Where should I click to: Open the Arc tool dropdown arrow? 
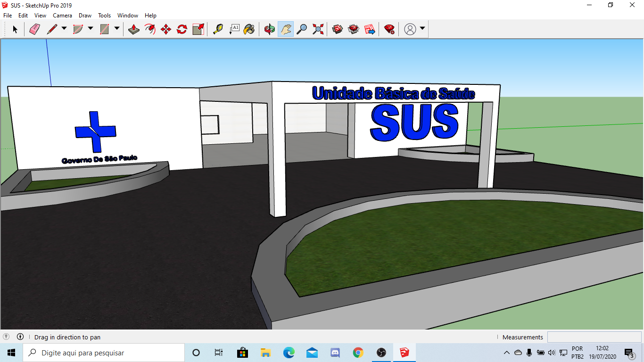click(91, 29)
